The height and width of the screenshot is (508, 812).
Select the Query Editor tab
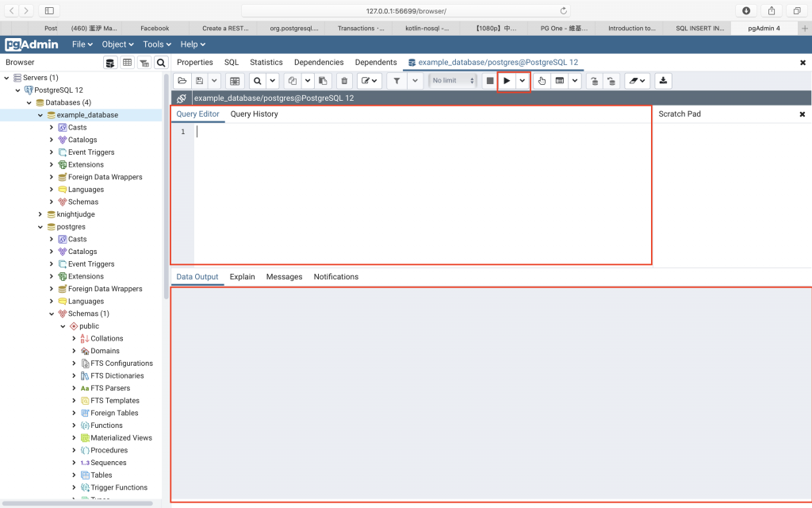[x=197, y=114]
